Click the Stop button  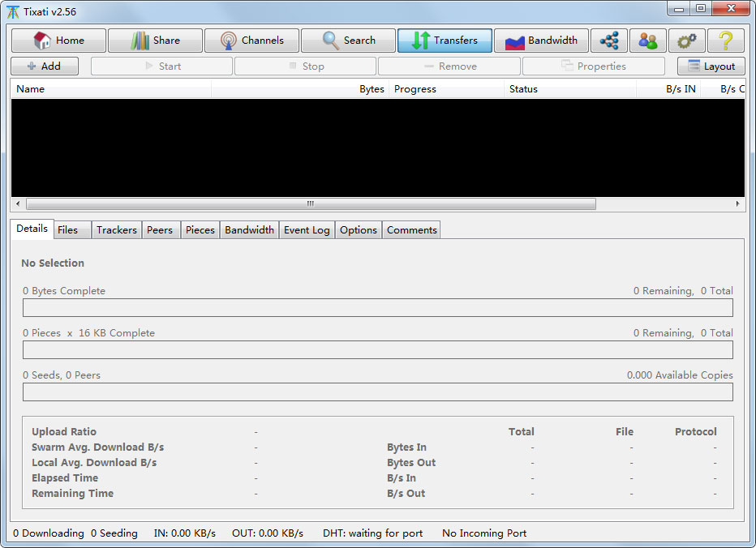tap(305, 66)
